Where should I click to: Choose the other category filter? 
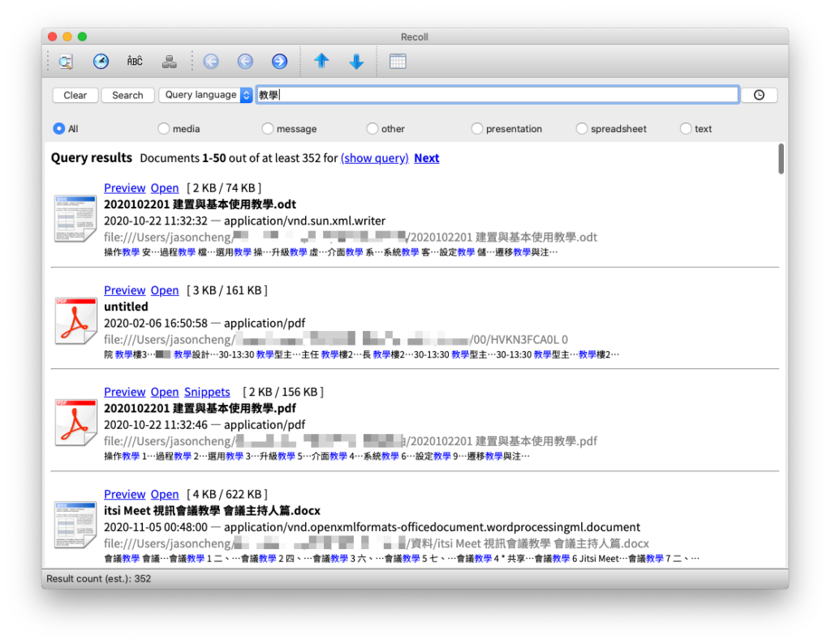tap(385, 129)
